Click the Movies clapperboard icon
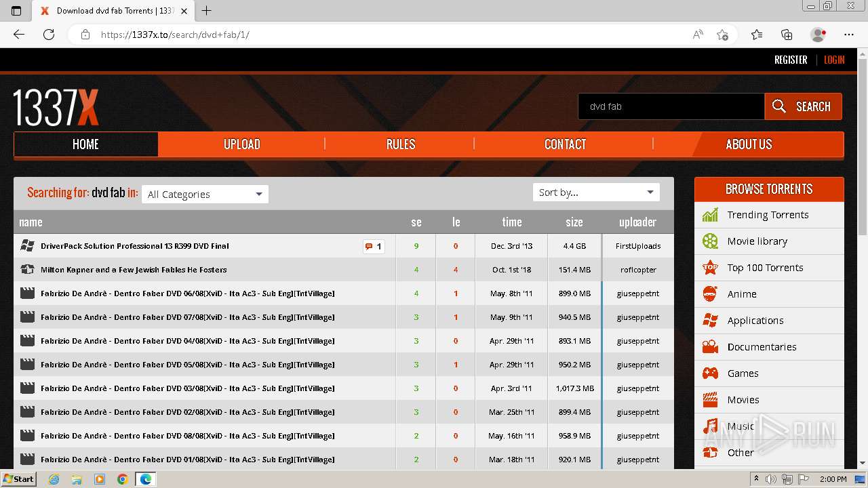The height and width of the screenshot is (488, 868). click(710, 400)
